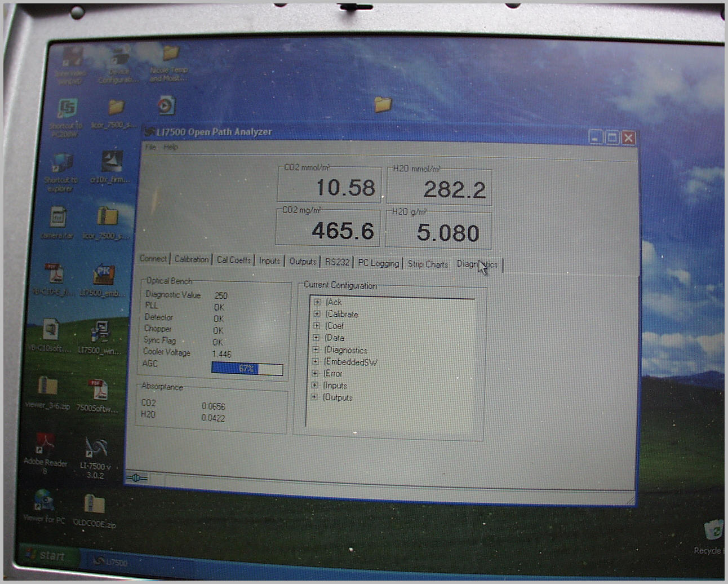The height and width of the screenshot is (584, 728).
Task: Click the H2O absorptance value 0.0422
Action: point(213,418)
